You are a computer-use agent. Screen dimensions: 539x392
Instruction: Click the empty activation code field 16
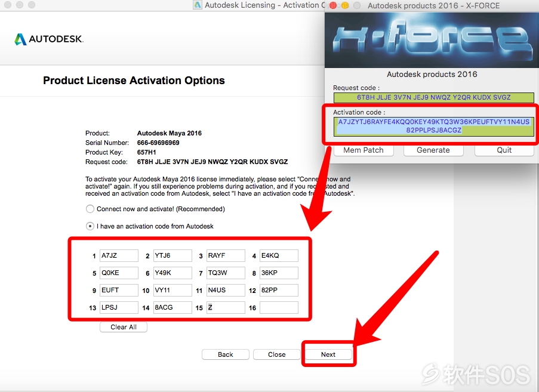[279, 307]
